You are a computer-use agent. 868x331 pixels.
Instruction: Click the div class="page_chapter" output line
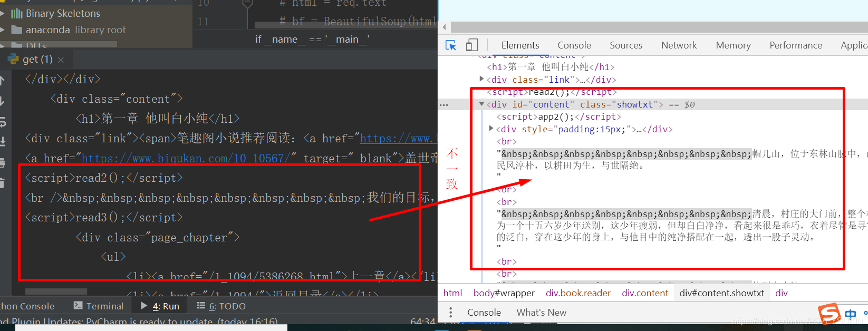[158, 237]
